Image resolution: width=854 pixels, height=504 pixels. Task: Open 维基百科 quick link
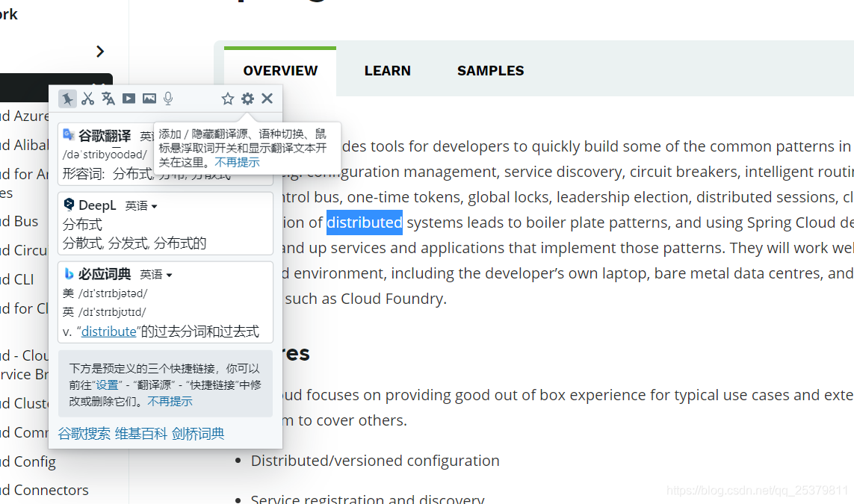[141, 434]
